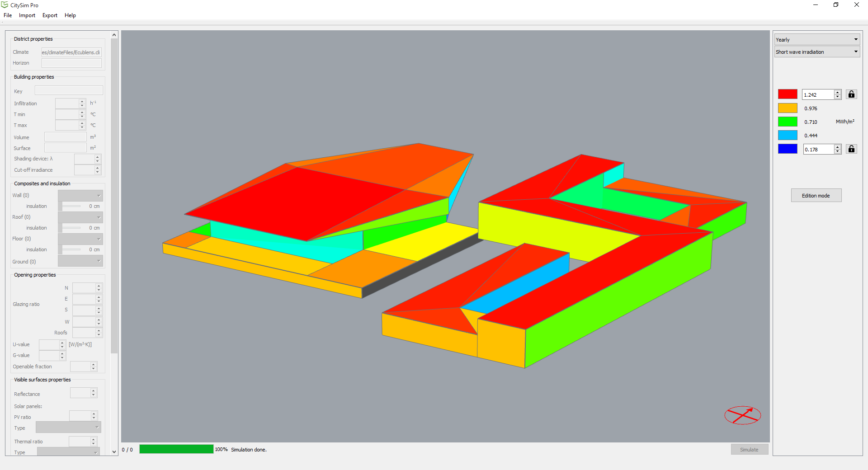Expand the Wall composite dropdown
Image resolution: width=868 pixels, height=470 pixels.
(80, 196)
